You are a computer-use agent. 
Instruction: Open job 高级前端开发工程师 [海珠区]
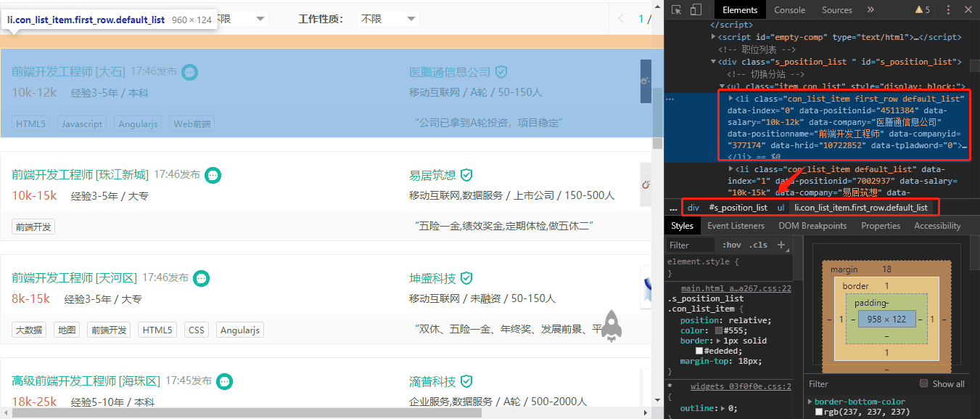tap(86, 381)
